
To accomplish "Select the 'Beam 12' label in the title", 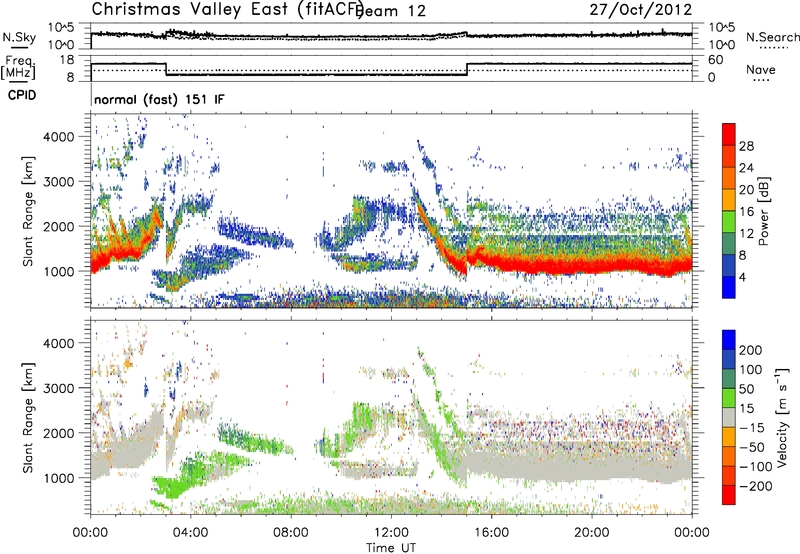I will (391, 11).
